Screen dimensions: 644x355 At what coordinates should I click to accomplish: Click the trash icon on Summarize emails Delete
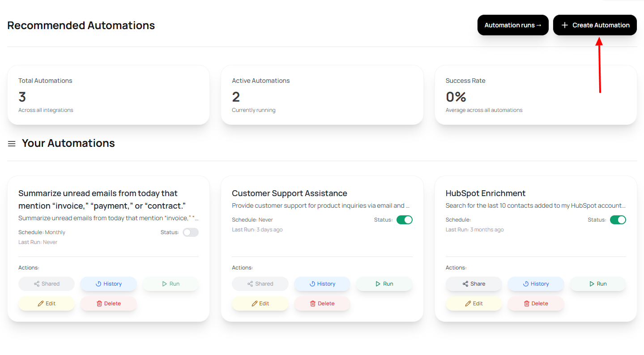pyautogui.click(x=99, y=304)
